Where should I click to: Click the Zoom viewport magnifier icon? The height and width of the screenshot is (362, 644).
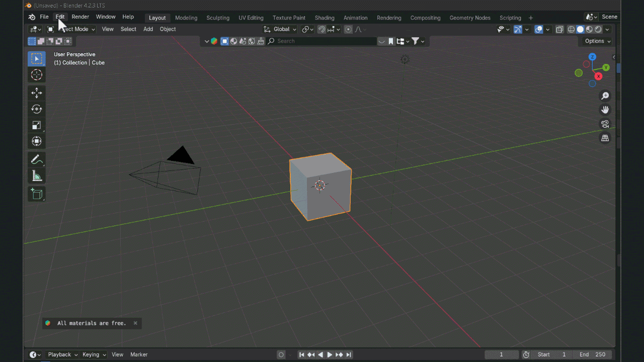tap(605, 96)
